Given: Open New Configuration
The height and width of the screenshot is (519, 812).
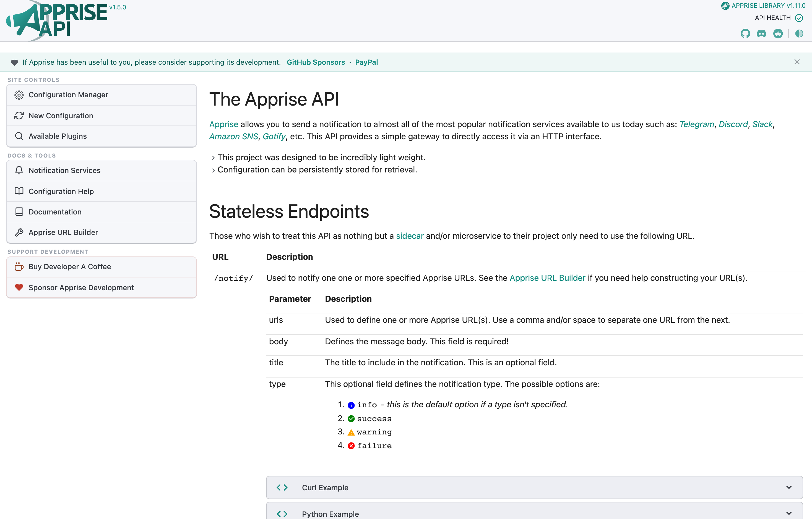Looking at the screenshot, I should coord(101,116).
